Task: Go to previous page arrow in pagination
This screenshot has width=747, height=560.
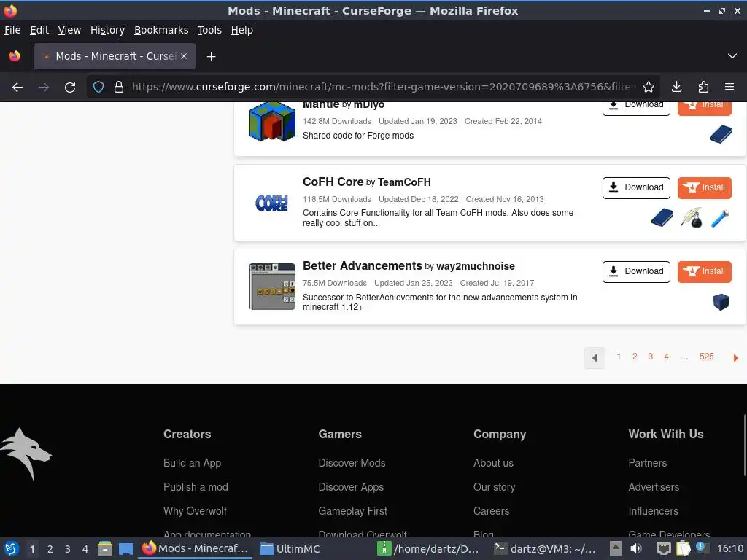Action: click(594, 357)
